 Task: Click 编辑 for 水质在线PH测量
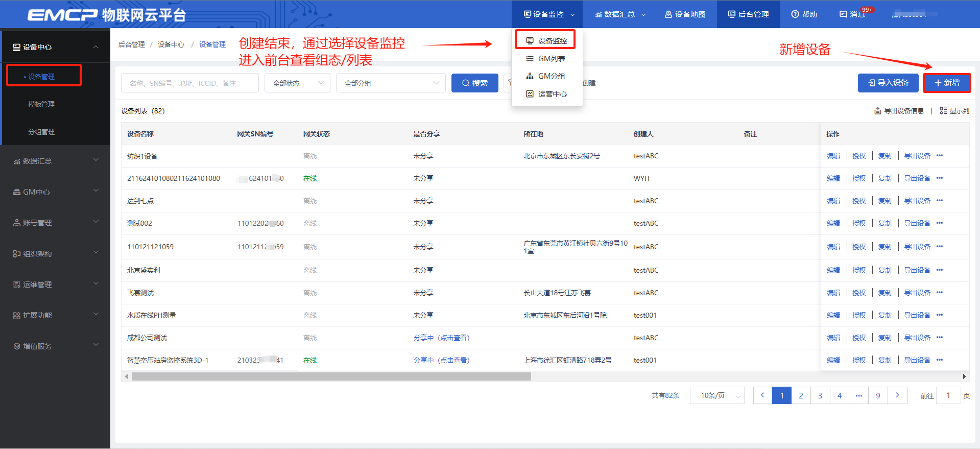(x=833, y=315)
